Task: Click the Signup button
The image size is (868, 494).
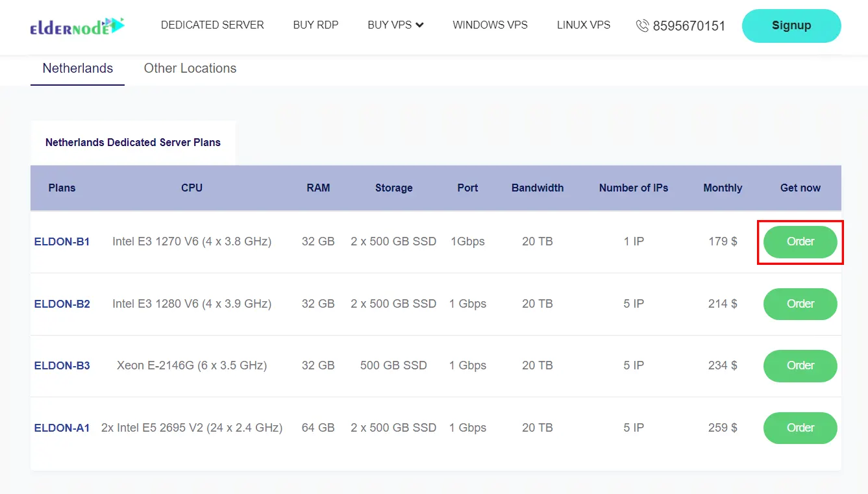Action: [x=791, y=26]
